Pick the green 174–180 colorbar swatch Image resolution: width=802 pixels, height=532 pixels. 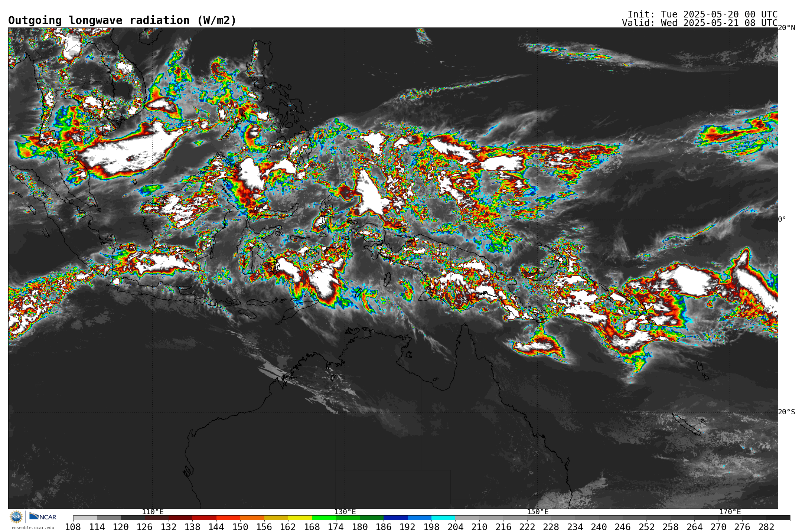pyautogui.click(x=348, y=518)
